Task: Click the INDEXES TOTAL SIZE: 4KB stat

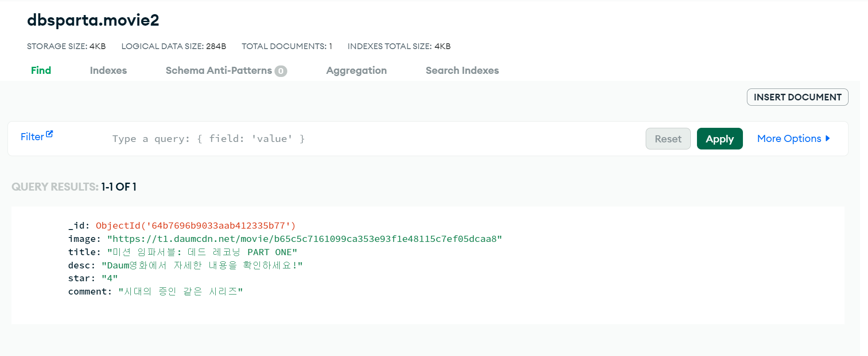Action: pyautogui.click(x=399, y=46)
